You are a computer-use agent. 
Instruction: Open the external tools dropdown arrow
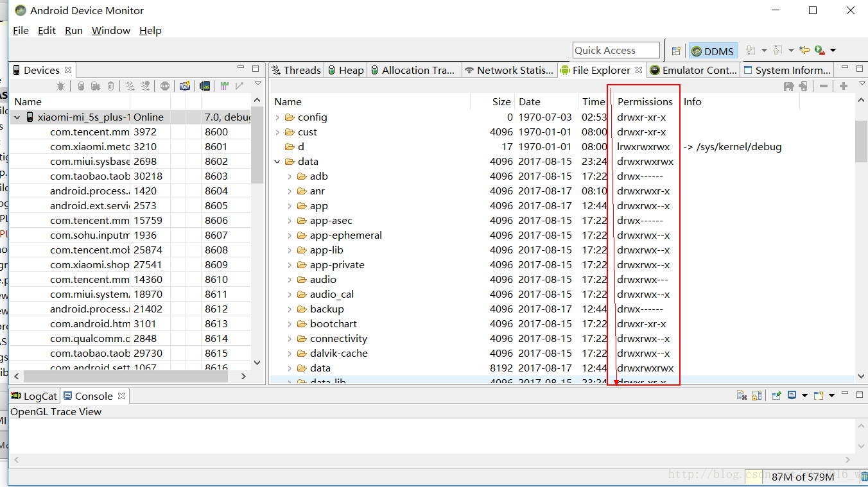pos(833,51)
